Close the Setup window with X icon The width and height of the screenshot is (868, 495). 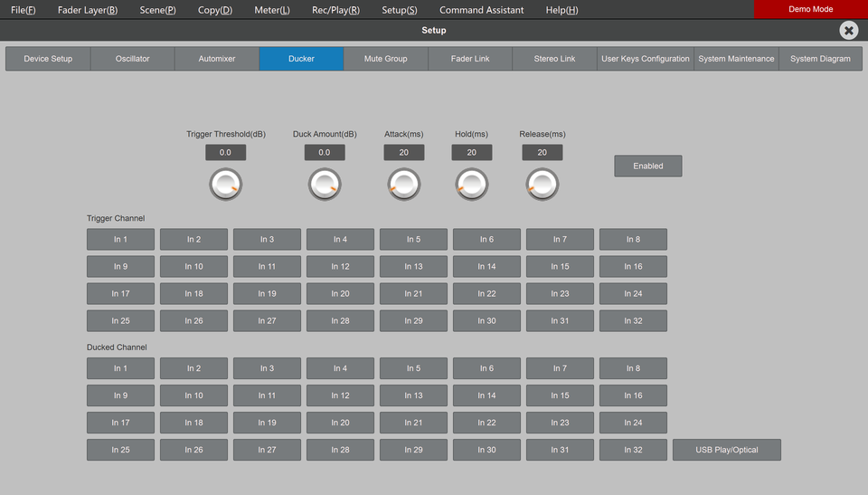[x=848, y=31]
